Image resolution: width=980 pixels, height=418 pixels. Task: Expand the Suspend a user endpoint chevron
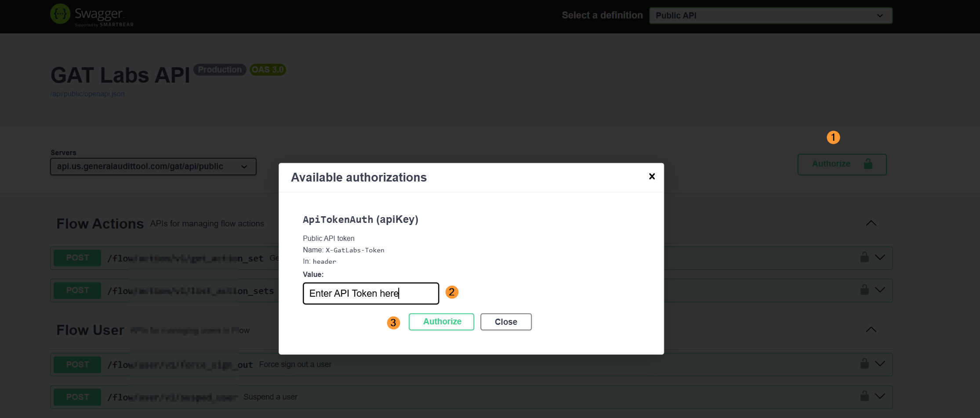tap(880, 396)
